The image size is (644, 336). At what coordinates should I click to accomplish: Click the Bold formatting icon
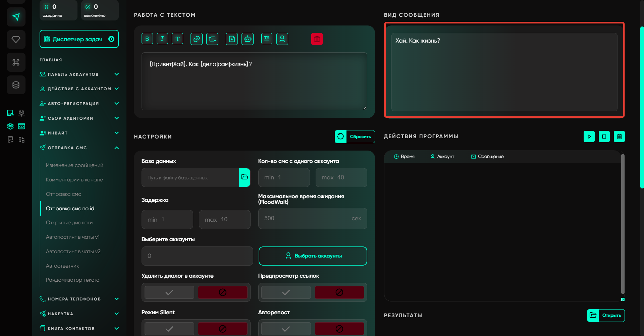(x=147, y=39)
